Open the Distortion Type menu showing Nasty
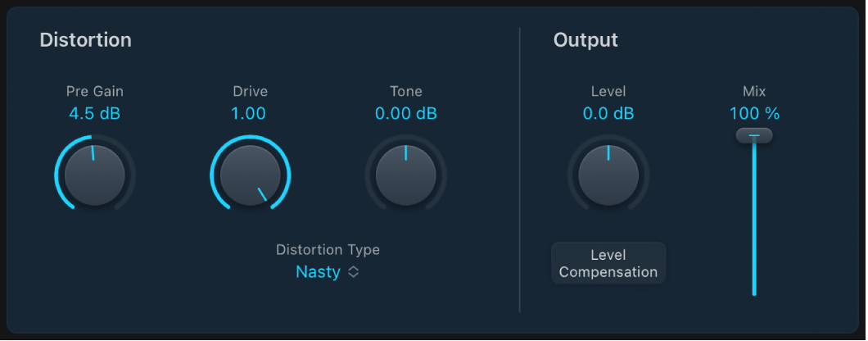The width and height of the screenshot is (868, 341). point(319,272)
